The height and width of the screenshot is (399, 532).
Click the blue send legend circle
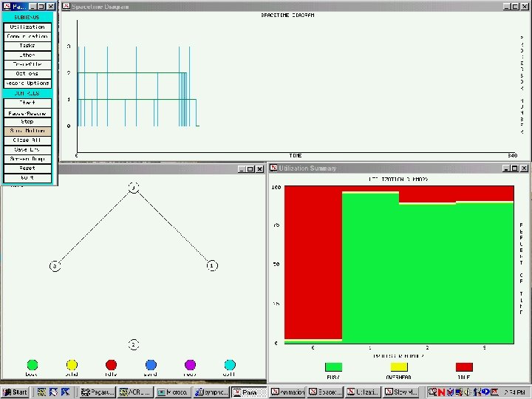[x=151, y=365]
